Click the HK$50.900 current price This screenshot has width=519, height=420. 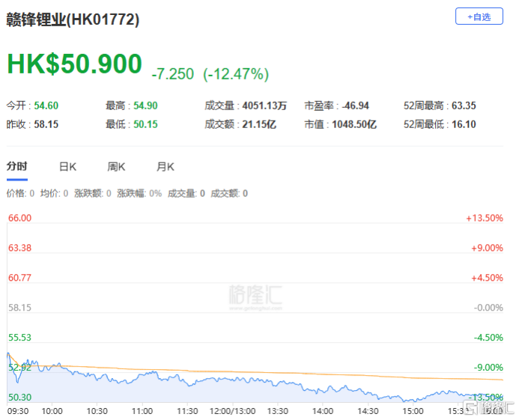[x=74, y=64]
